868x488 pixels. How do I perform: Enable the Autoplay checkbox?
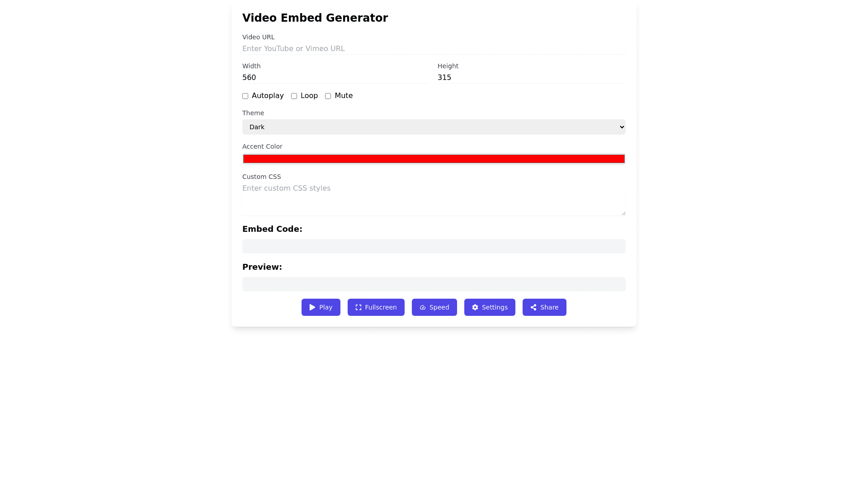245,96
